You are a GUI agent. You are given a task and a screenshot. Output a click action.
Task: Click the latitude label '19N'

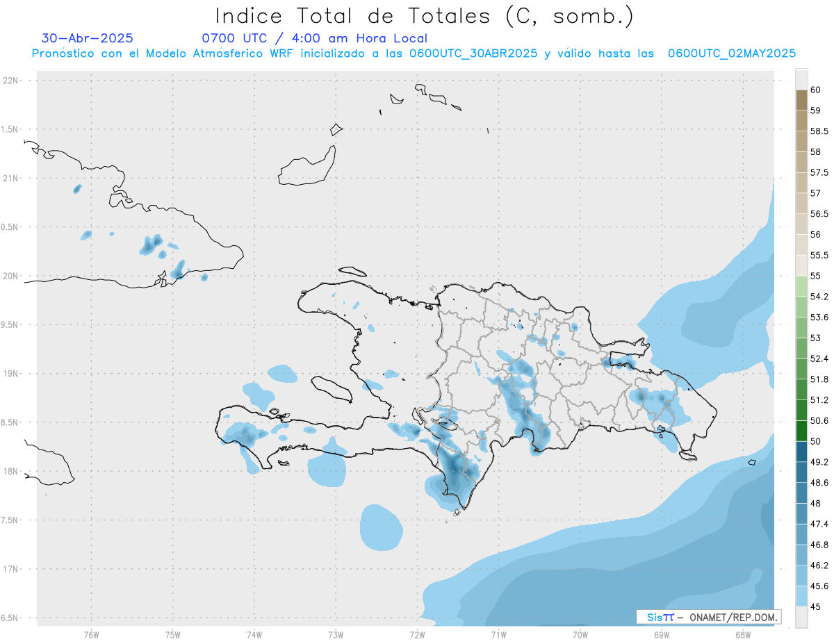[x=11, y=374]
